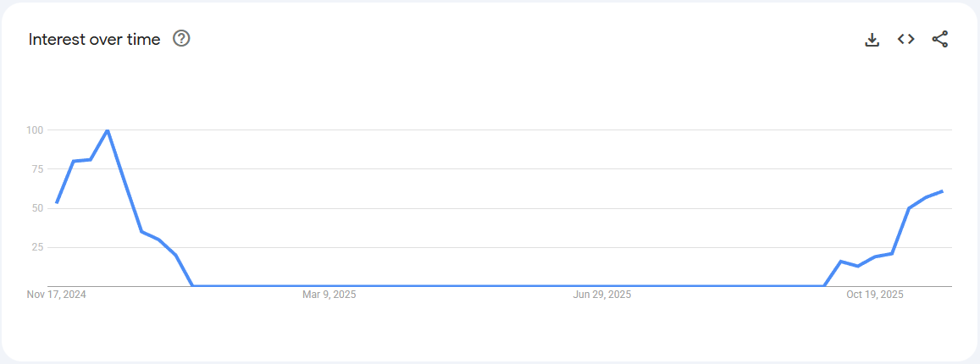Click the 25 y-axis label
The image size is (980, 364).
pos(37,247)
